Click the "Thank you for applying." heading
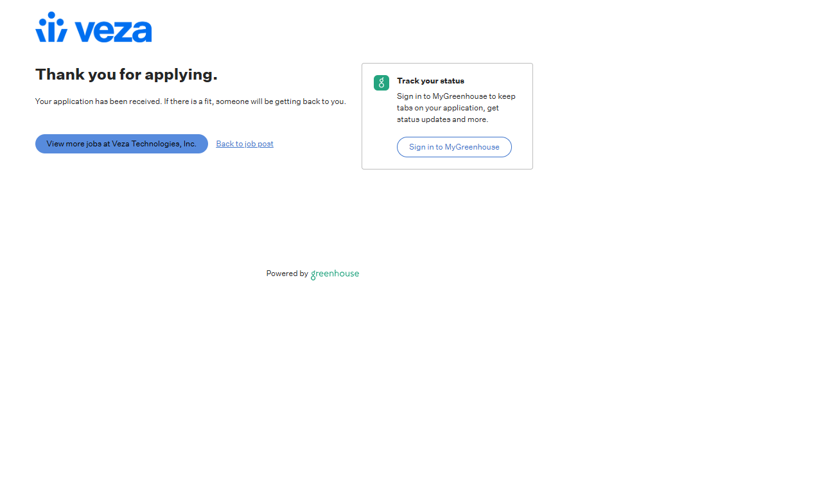Viewport: 833px width, 504px height. point(127,74)
